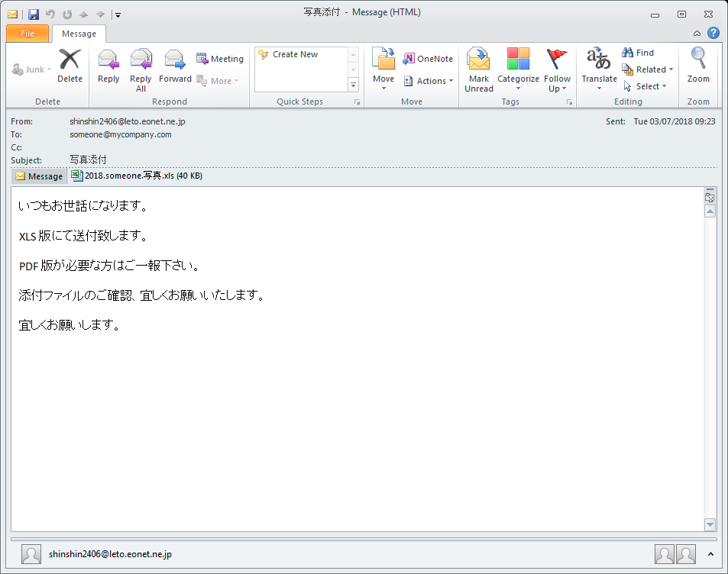Click the icon atop the message scrollbar
This screenshot has width=728, height=574.
click(710, 197)
